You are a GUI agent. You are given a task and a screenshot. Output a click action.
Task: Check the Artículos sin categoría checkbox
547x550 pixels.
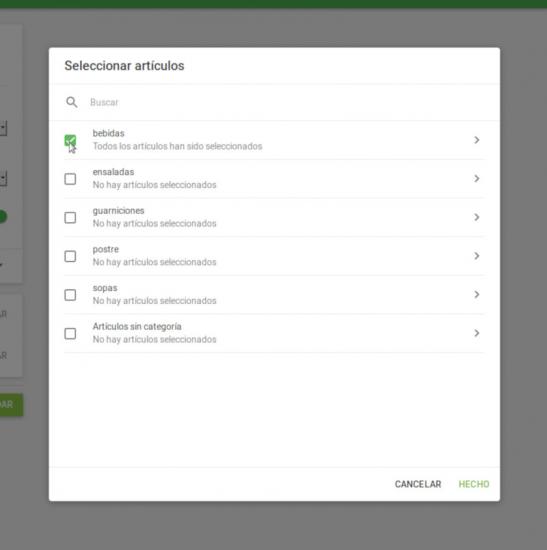click(x=70, y=333)
